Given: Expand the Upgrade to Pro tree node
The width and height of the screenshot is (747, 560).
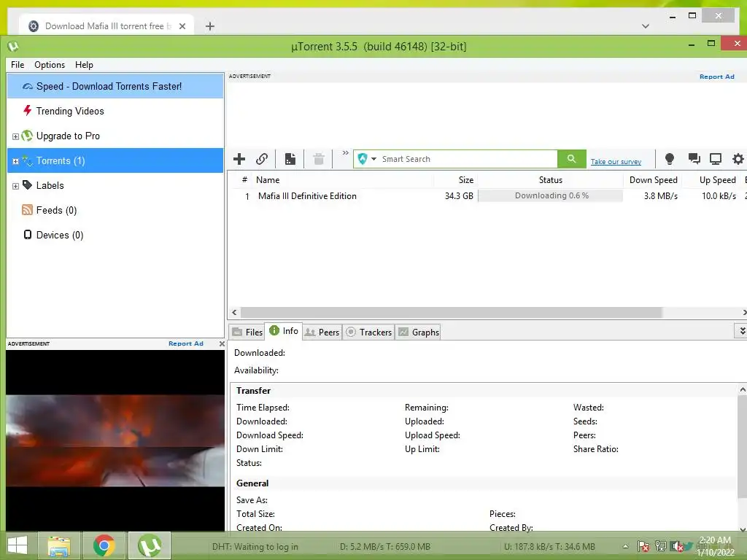Looking at the screenshot, I should click(15, 136).
